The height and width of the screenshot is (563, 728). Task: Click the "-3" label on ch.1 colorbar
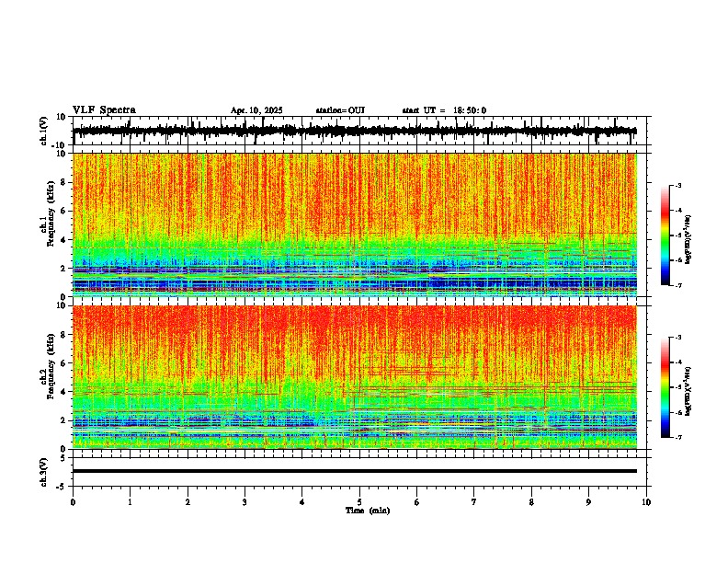(677, 185)
